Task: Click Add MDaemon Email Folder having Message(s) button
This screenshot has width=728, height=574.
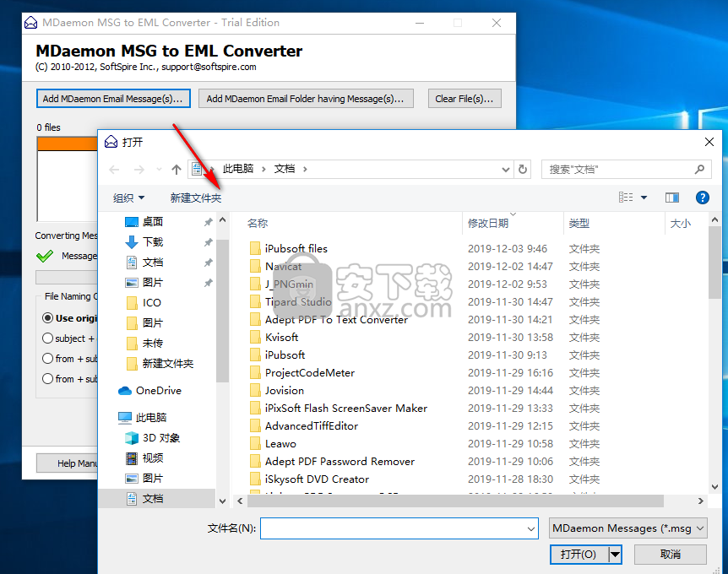Action: tap(306, 99)
